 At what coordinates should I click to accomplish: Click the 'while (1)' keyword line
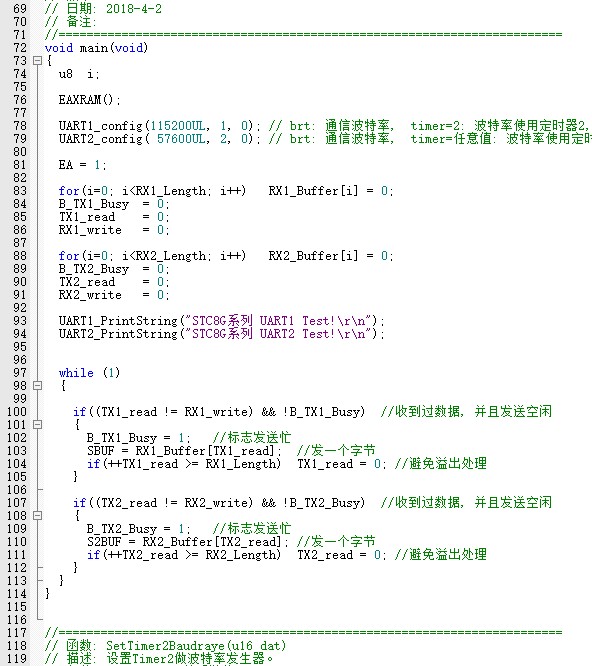pyautogui.click(x=90, y=373)
